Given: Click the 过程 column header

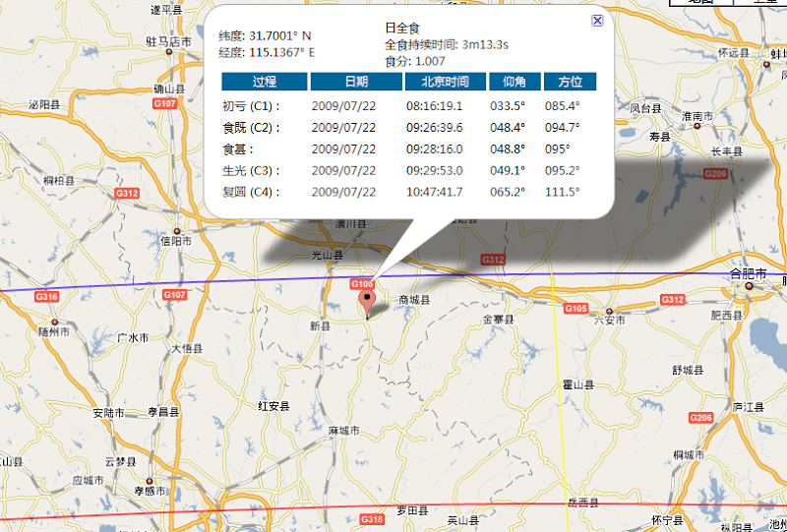Looking at the screenshot, I should point(265,82).
